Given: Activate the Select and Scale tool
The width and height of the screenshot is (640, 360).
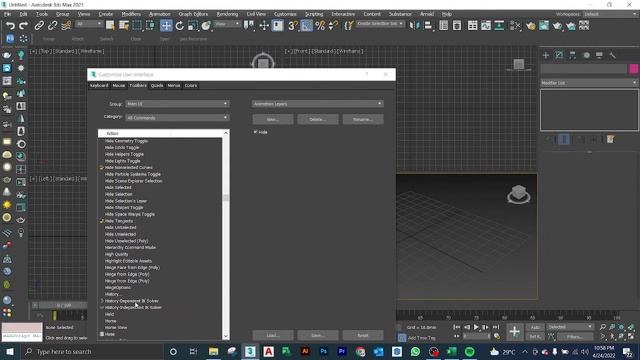Looking at the screenshot, I should 193,26.
